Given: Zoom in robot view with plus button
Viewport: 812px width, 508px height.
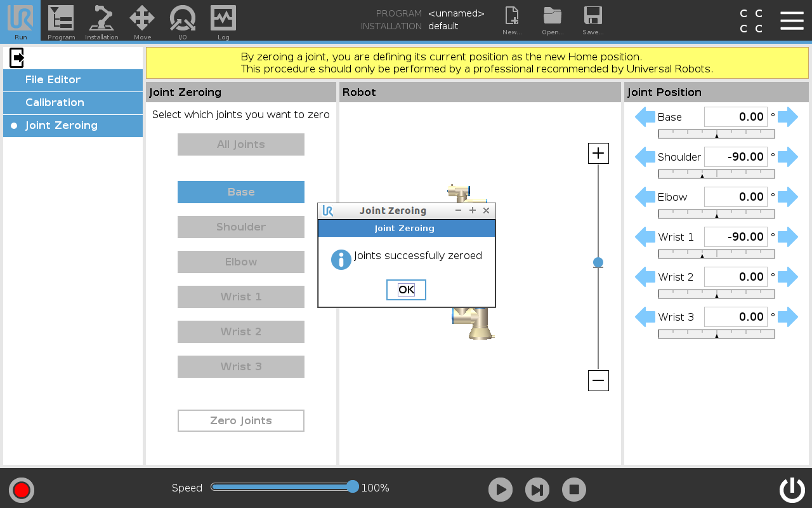Looking at the screenshot, I should tap(598, 153).
